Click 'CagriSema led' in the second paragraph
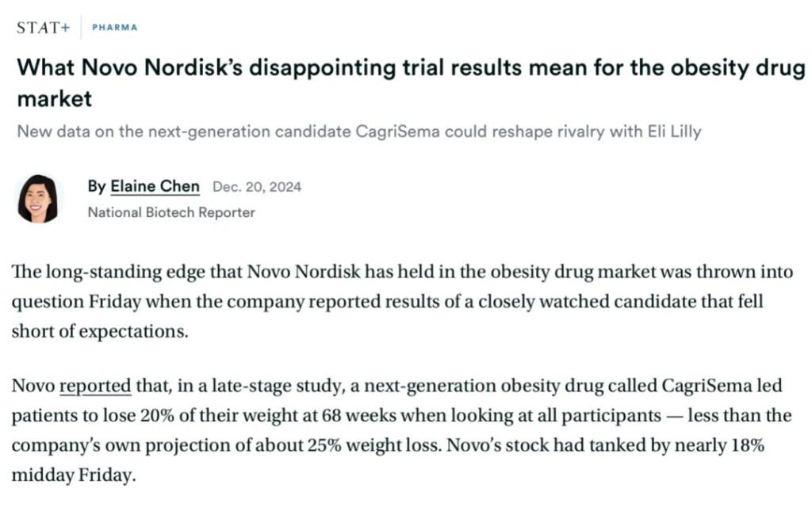The image size is (812, 511). click(722, 386)
